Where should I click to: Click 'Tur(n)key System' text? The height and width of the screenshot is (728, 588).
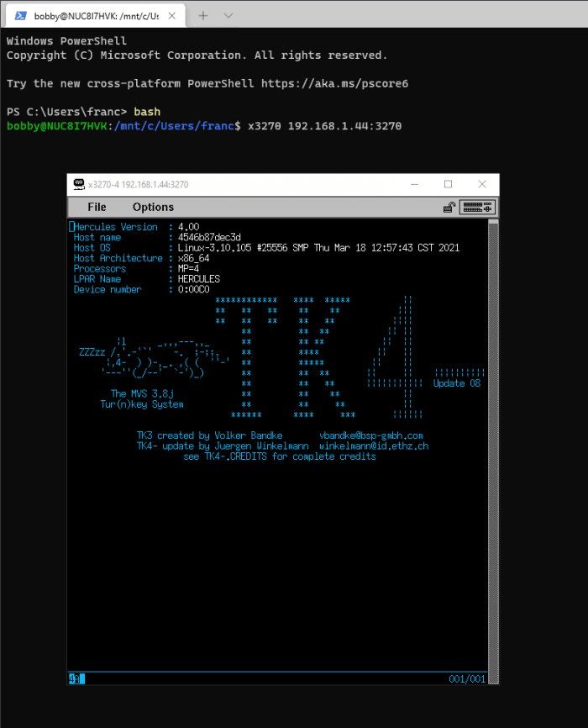pyautogui.click(x=142, y=404)
